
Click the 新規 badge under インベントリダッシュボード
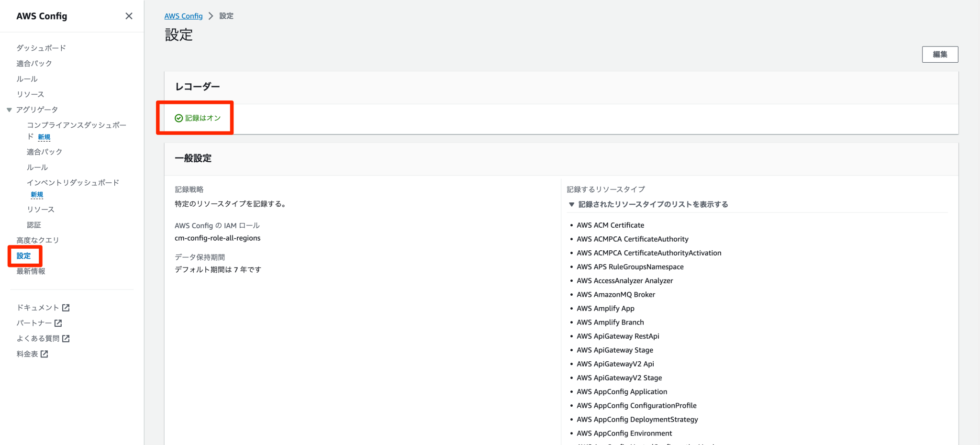(37, 194)
